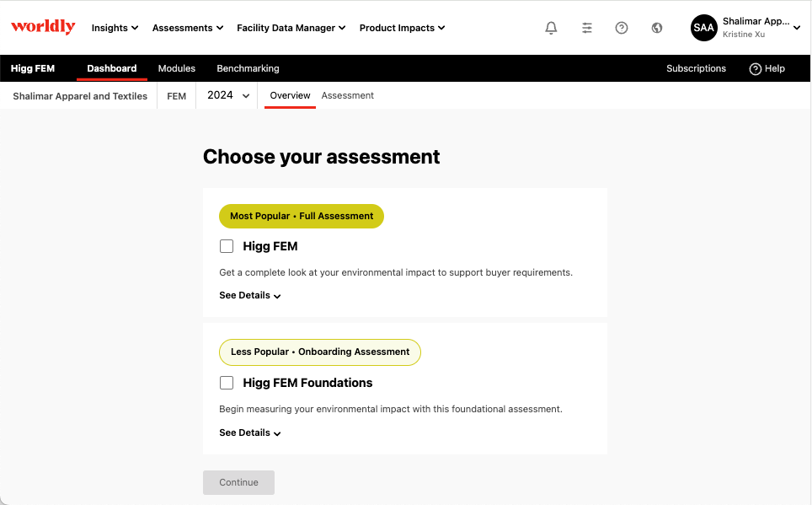The height and width of the screenshot is (505, 812).
Task: Click the globe language icon
Action: click(x=657, y=28)
